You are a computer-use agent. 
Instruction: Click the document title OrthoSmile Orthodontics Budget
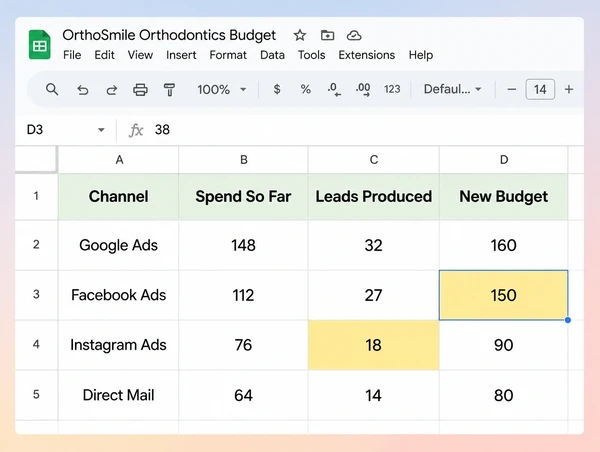169,35
